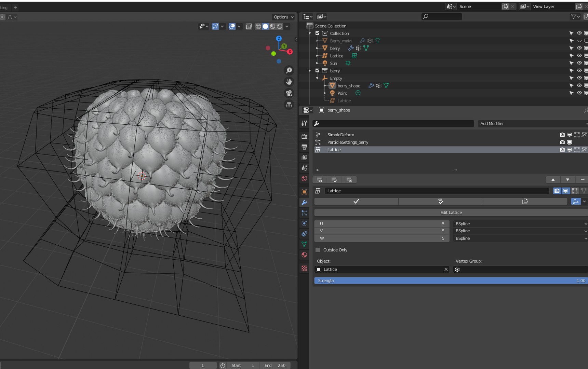Move modifier up with arrow button
This screenshot has height=369, width=588.
point(553,180)
